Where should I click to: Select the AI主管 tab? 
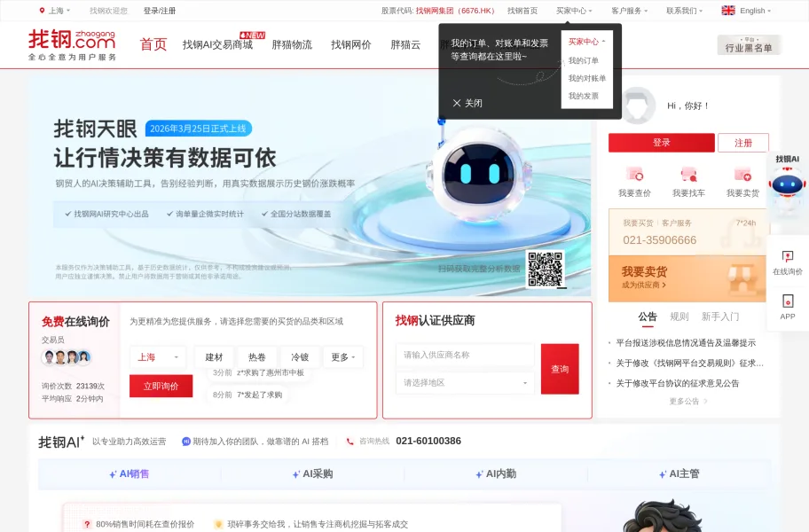coord(679,473)
